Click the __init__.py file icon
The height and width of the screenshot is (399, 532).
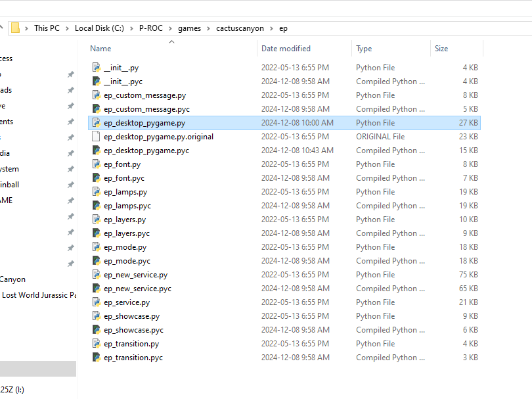pyautogui.click(x=97, y=68)
